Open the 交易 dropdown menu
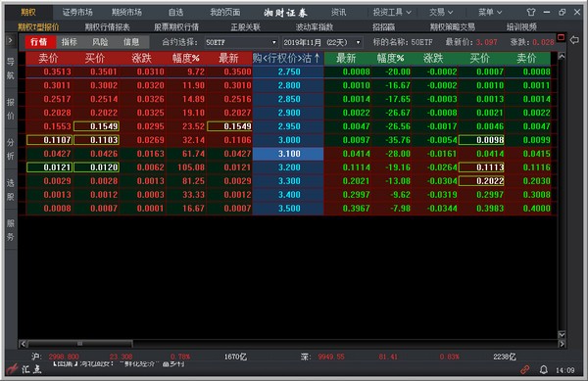The width and height of the screenshot is (588, 381). point(441,13)
